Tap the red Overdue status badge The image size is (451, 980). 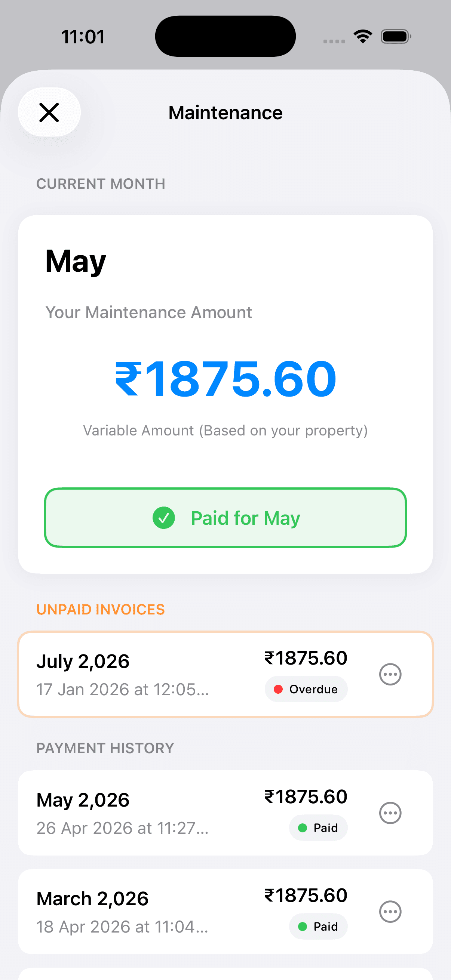pyautogui.click(x=306, y=689)
